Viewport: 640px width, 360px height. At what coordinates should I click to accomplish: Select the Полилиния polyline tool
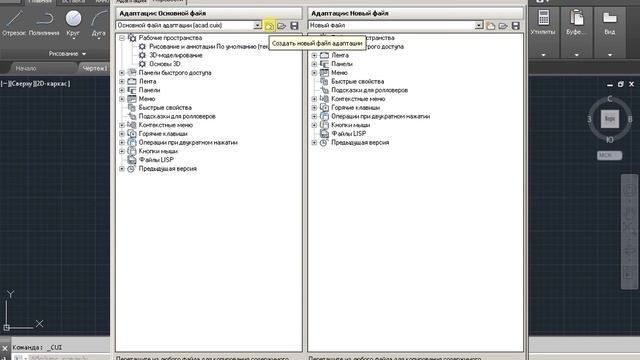44,23
